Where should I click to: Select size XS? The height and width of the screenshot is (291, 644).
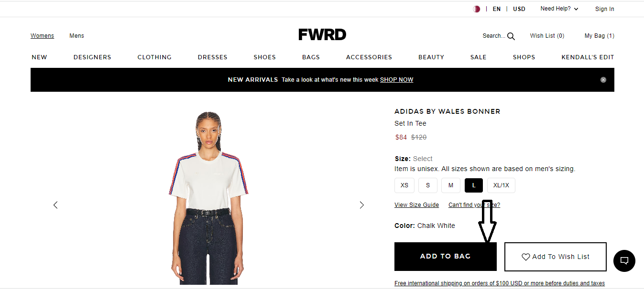coord(404,185)
